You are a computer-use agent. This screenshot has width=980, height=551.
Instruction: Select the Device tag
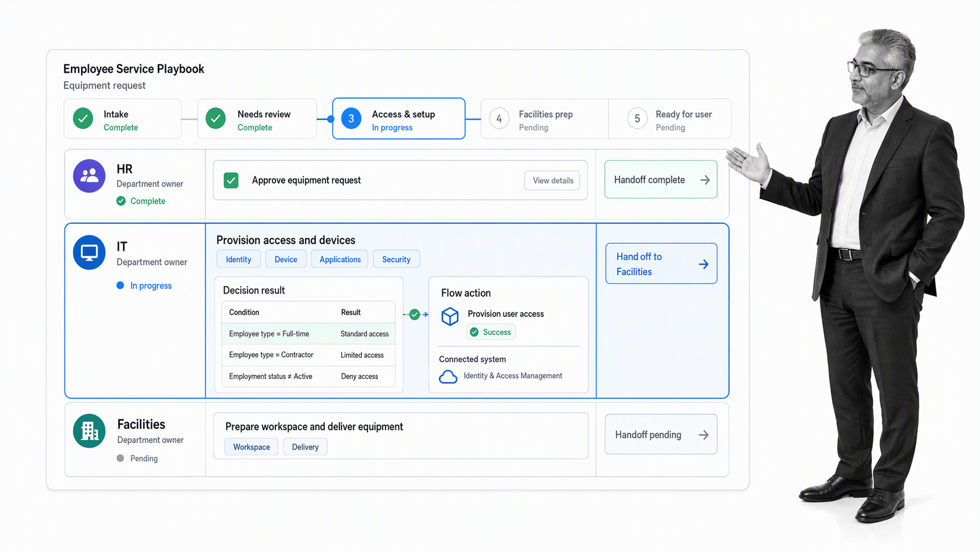click(x=286, y=259)
